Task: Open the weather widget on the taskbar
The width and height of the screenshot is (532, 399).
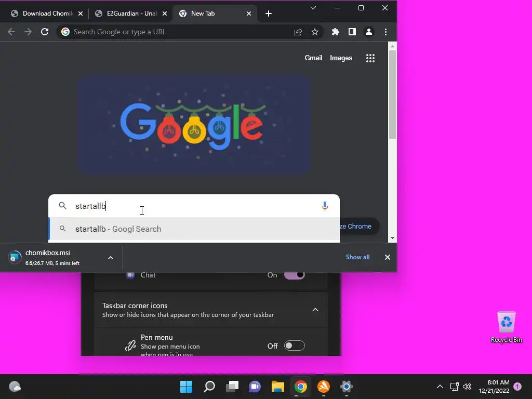Action: [15, 387]
